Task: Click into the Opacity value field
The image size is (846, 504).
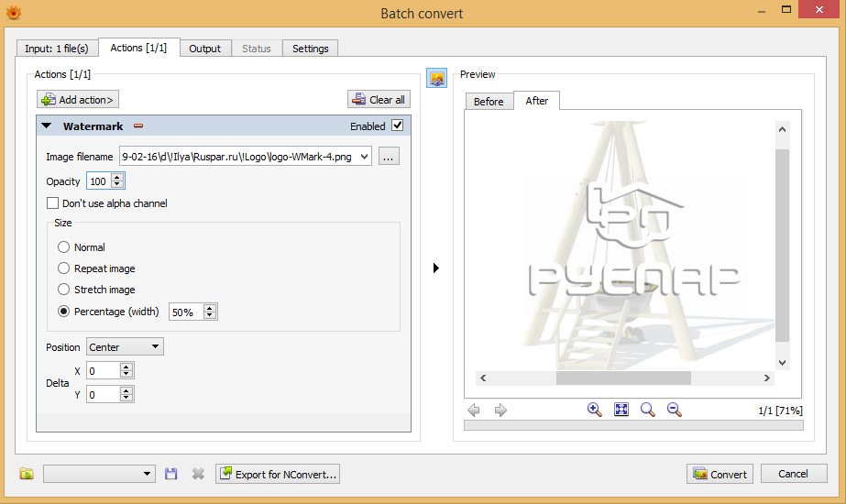Action: [99, 181]
